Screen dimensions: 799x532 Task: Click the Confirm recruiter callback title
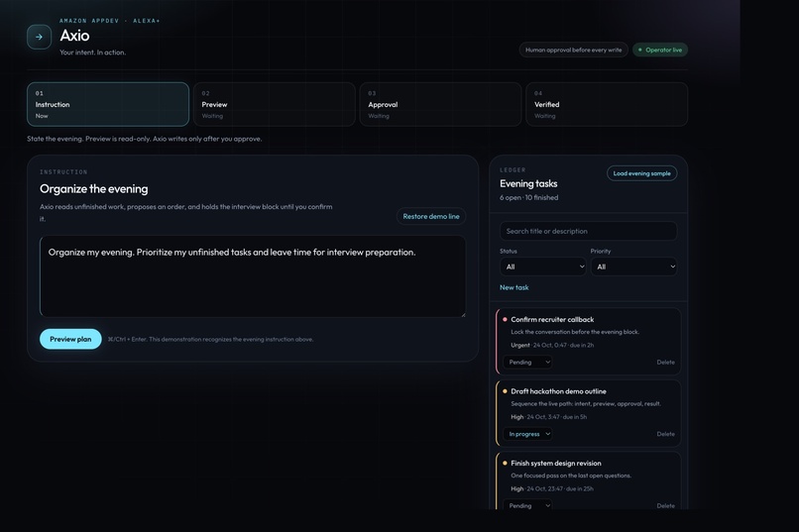[552, 320]
